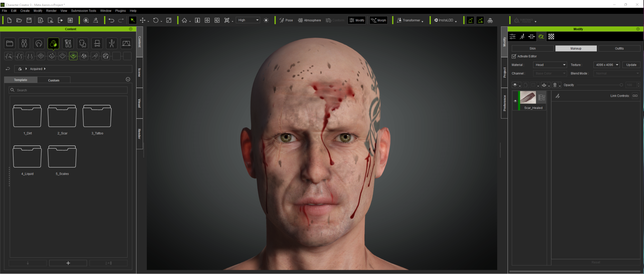Click the plus add button below content list
The image size is (644, 274).
[x=68, y=263]
